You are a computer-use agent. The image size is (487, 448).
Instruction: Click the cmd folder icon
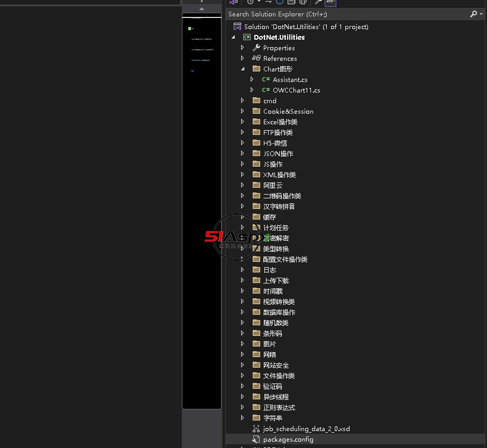[256, 100]
